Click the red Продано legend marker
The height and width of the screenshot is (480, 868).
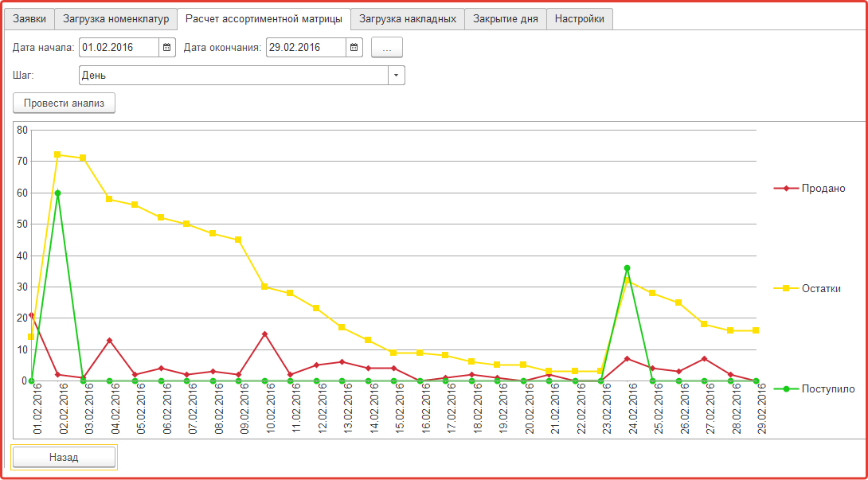pos(785,189)
